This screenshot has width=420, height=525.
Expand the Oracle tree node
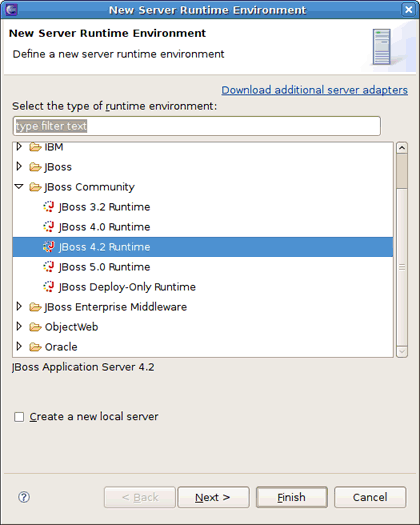click(19, 347)
